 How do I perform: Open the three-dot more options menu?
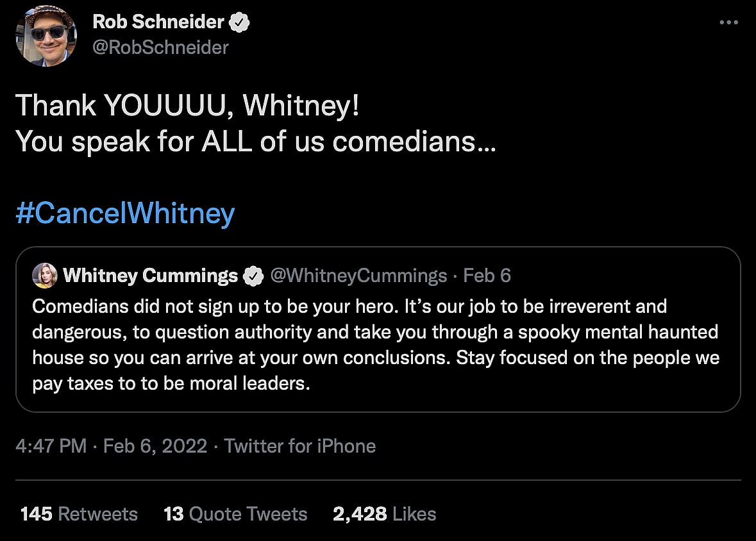pyautogui.click(x=729, y=22)
